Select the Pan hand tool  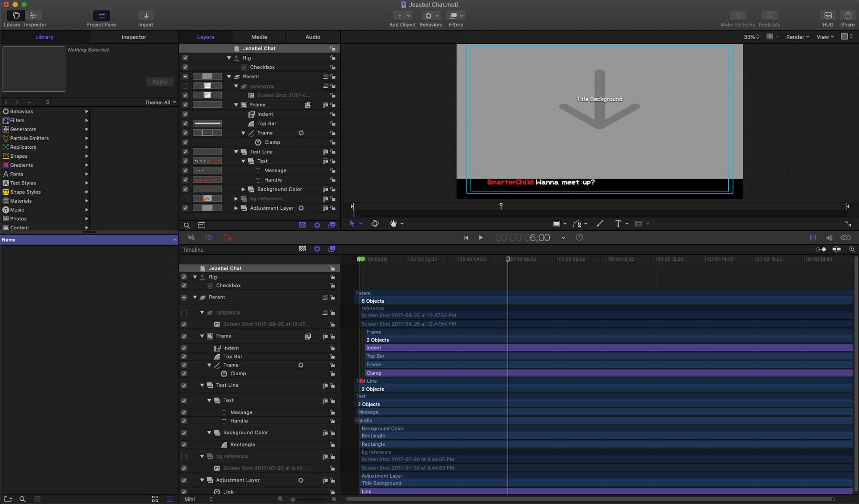click(x=393, y=224)
